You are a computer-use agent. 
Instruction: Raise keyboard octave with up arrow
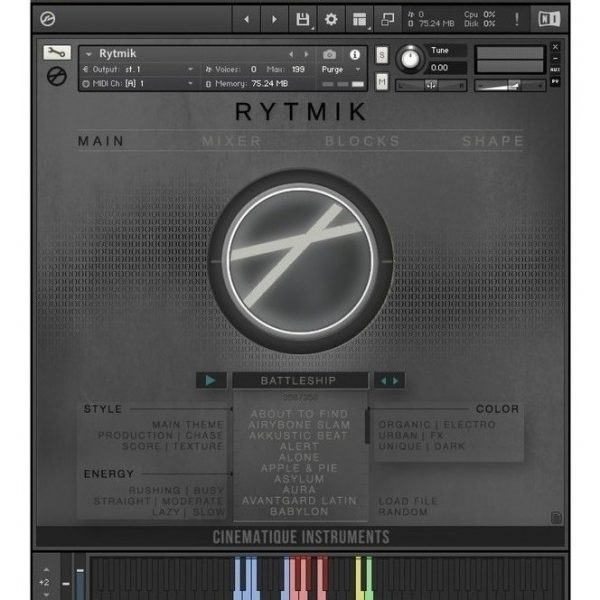click(x=46, y=570)
